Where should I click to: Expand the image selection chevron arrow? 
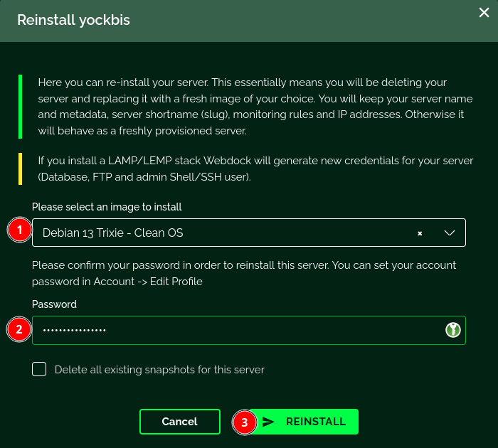tap(450, 233)
